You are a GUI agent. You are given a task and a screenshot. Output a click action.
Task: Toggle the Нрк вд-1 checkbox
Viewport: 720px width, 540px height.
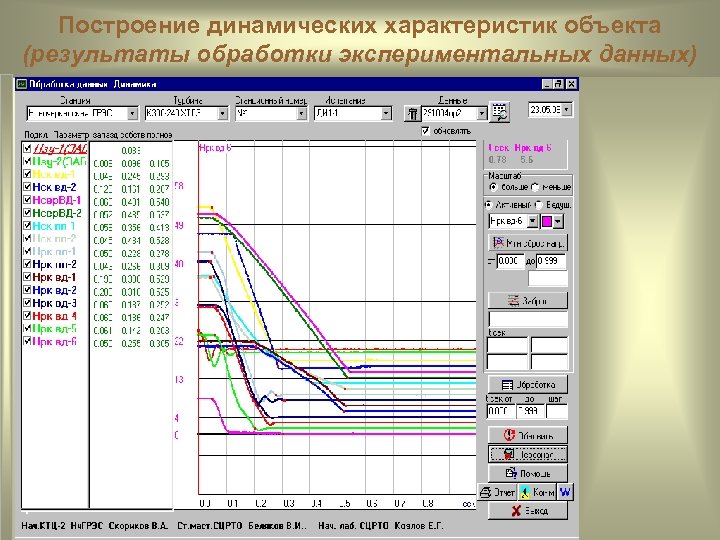point(27,277)
